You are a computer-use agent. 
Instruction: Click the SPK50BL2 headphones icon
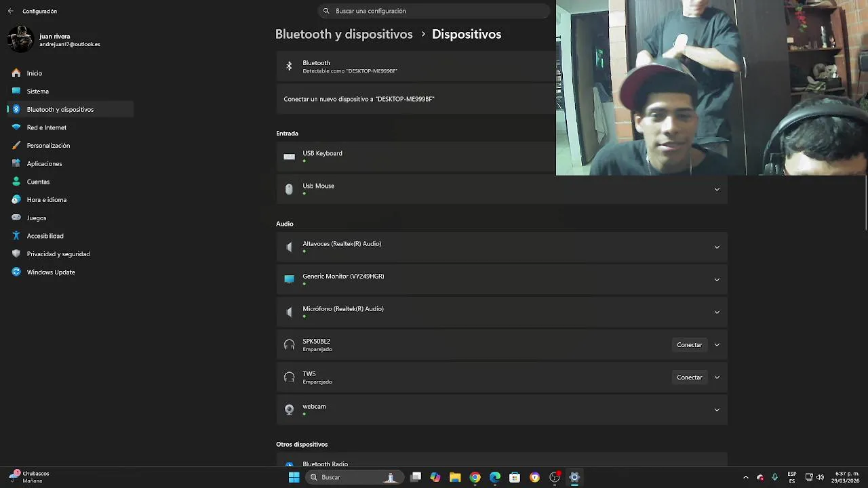pyautogui.click(x=290, y=345)
